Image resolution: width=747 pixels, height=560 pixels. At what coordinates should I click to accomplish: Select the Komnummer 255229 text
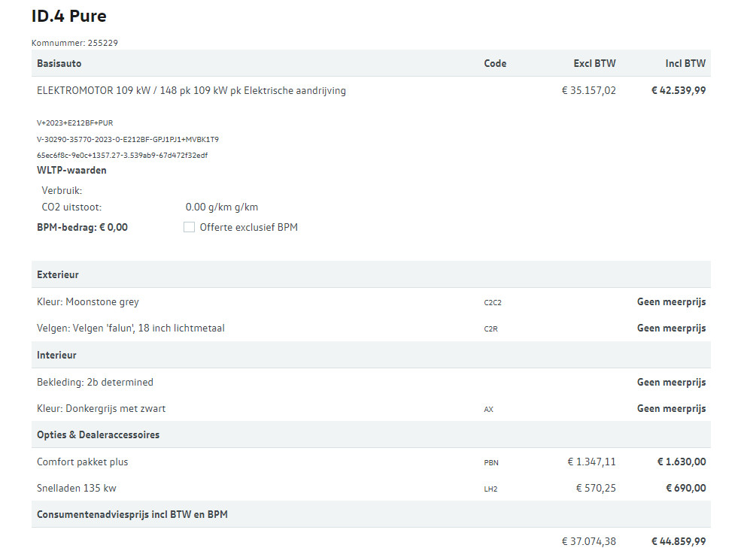(x=74, y=43)
